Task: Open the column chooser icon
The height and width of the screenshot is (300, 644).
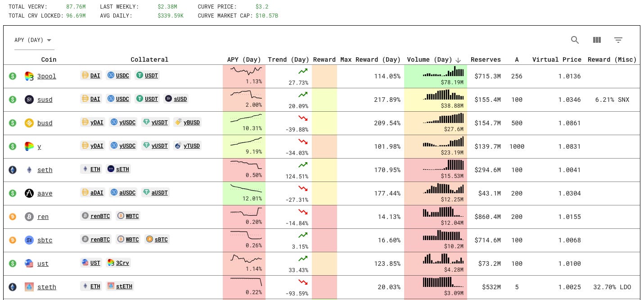Action: [x=597, y=40]
